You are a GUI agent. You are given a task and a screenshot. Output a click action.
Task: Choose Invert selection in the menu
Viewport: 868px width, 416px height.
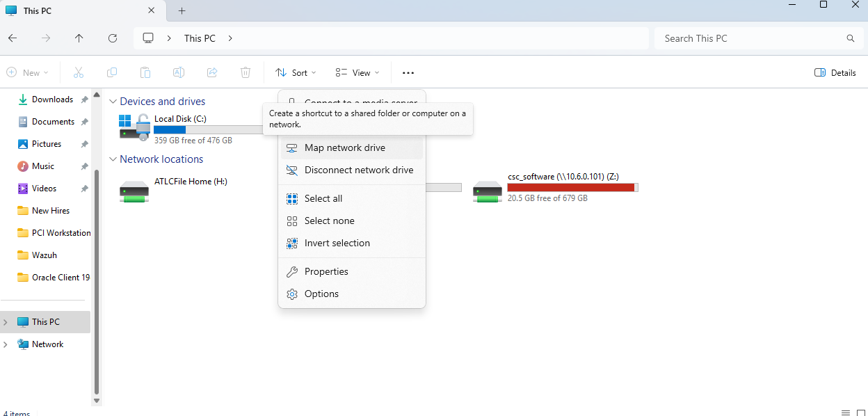click(x=337, y=243)
